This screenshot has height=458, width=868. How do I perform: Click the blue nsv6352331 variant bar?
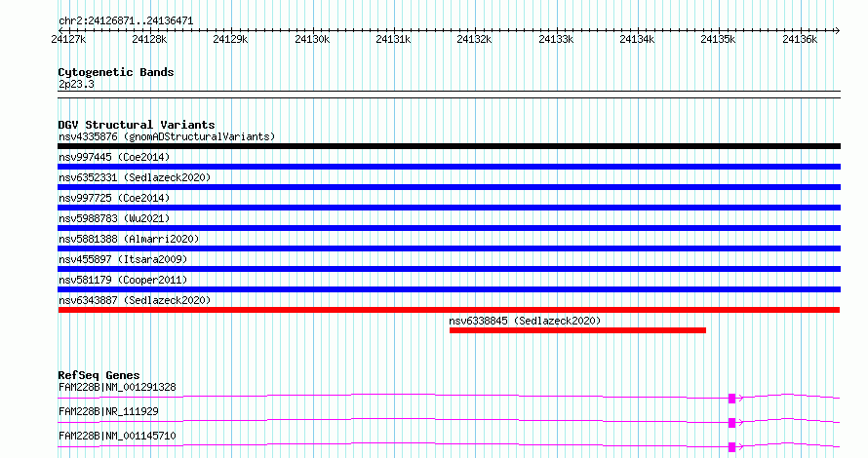click(x=449, y=187)
